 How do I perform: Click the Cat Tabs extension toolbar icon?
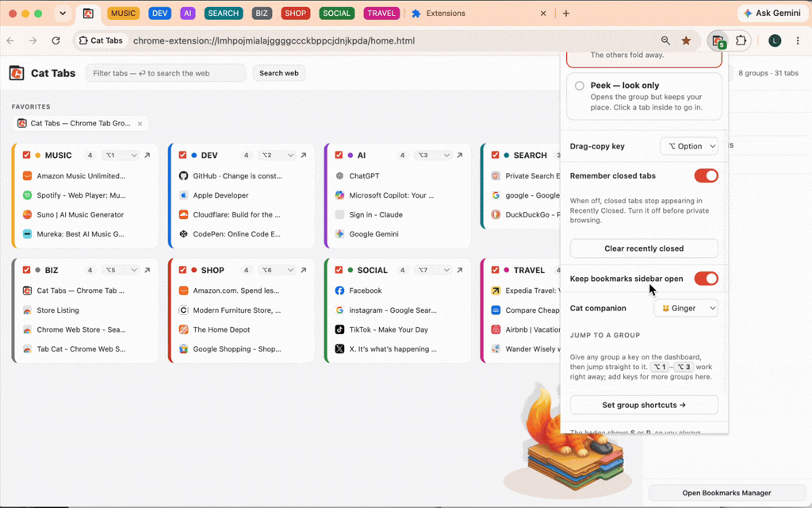click(x=718, y=41)
